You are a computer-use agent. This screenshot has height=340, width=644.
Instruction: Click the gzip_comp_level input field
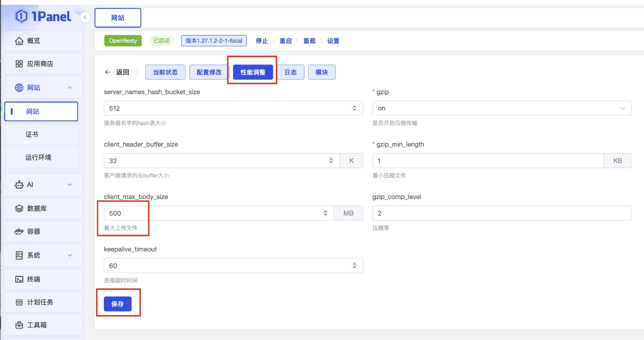coord(502,213)
